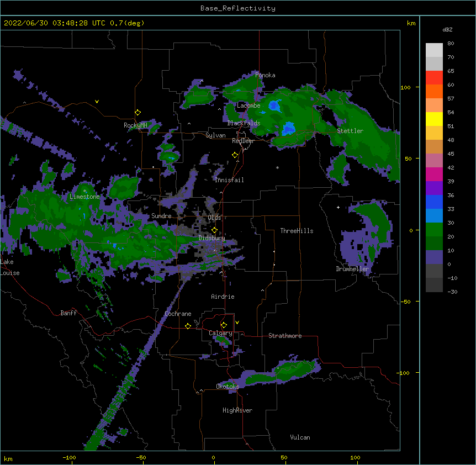Click the Cochrane town label
Screen dimensions: 476x465
coord(178,314)
